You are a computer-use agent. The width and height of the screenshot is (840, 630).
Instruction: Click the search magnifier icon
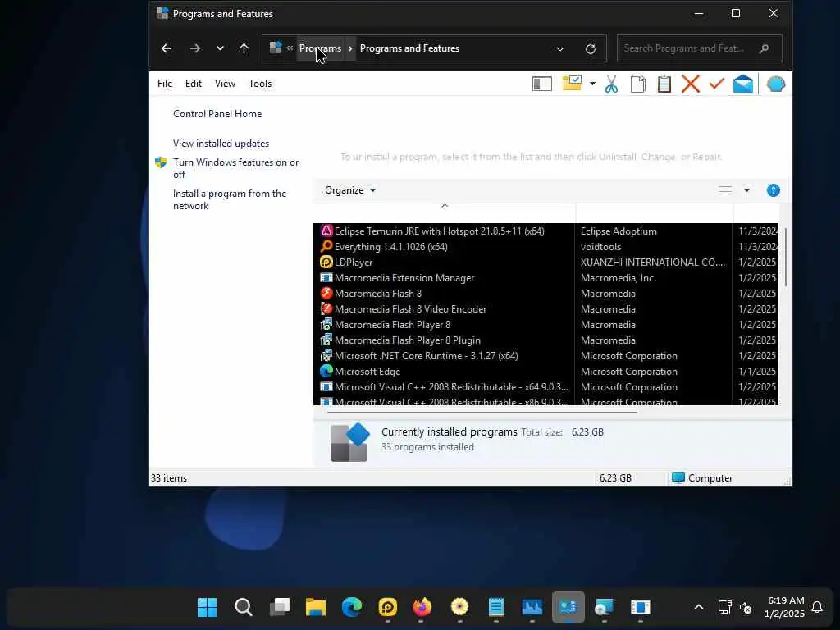click(764, 48)
